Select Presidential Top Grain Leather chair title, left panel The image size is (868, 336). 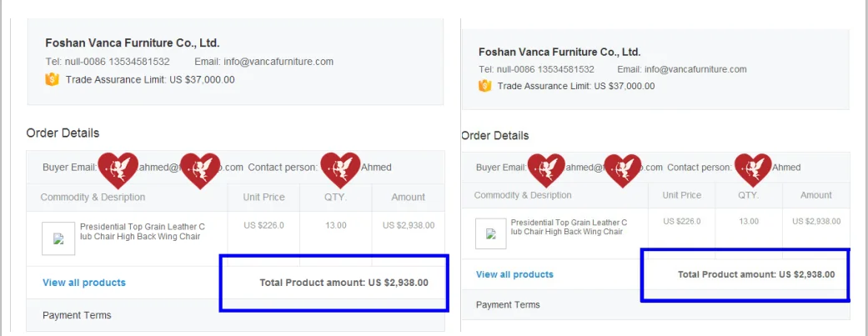point(143,232)
